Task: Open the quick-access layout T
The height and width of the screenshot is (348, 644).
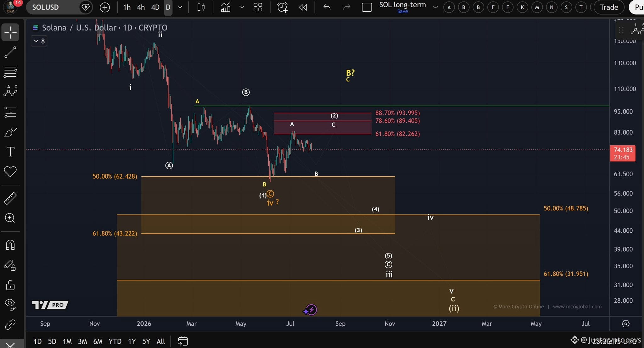Action: 581,7
